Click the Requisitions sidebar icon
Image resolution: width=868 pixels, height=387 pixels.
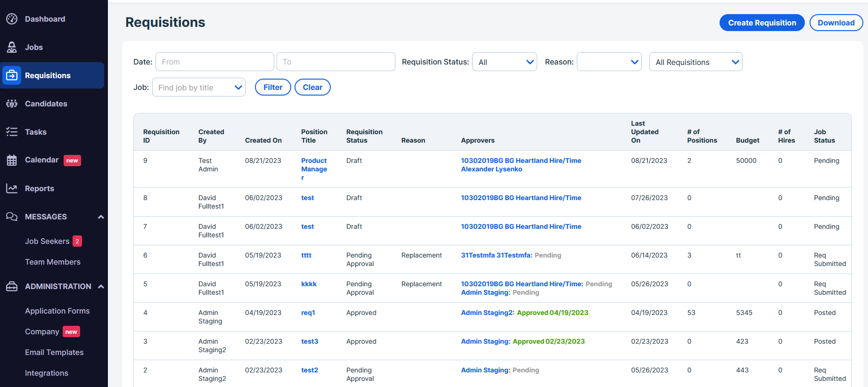(12, 75)
